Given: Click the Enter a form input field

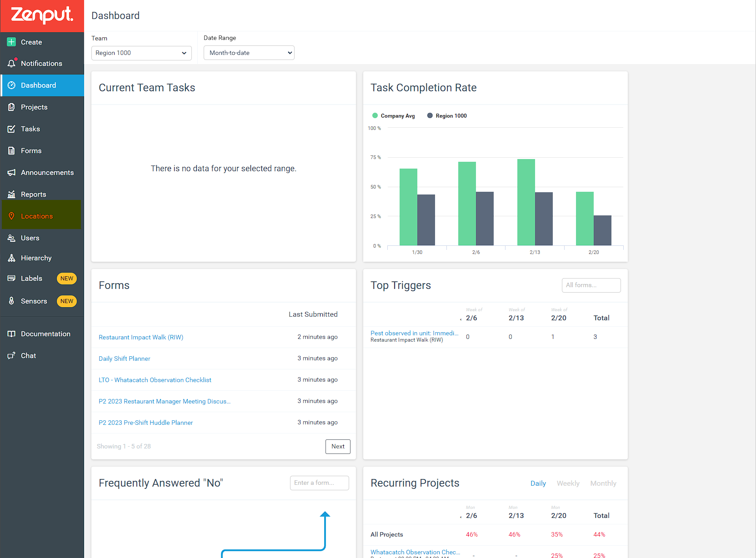Looking at the screenshot, I should pos(320,483).
